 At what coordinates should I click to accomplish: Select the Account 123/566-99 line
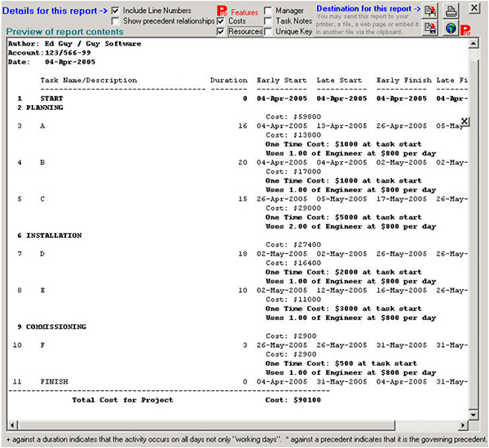[49, 53]
